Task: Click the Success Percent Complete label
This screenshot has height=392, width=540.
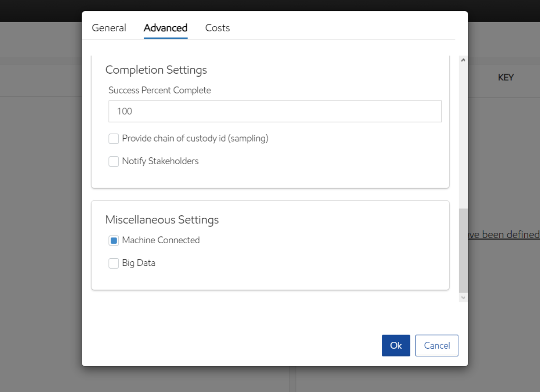Action: [160, 90]
